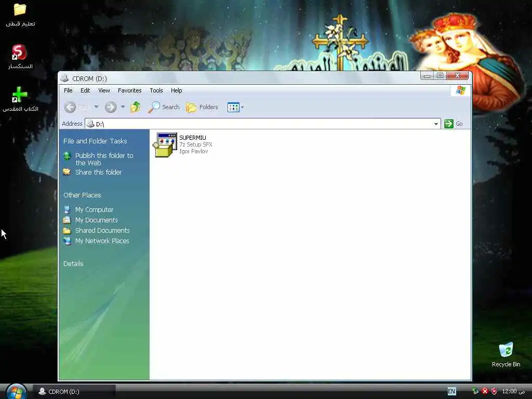Select the Recycle Bin desktop icon
Screen dimensions: 532x399
tap(506, 355)
